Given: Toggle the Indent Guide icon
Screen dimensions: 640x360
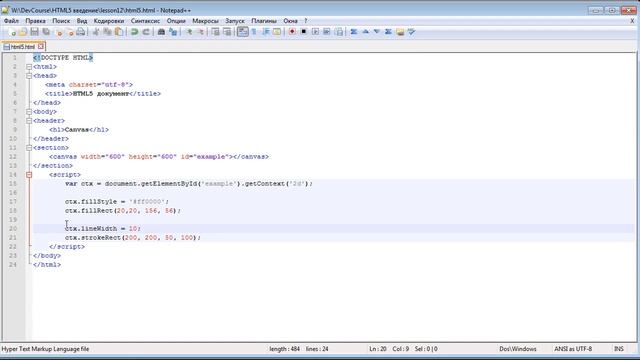Looking at the screenshot, I should pyautogui.click(x=266, y=32).
